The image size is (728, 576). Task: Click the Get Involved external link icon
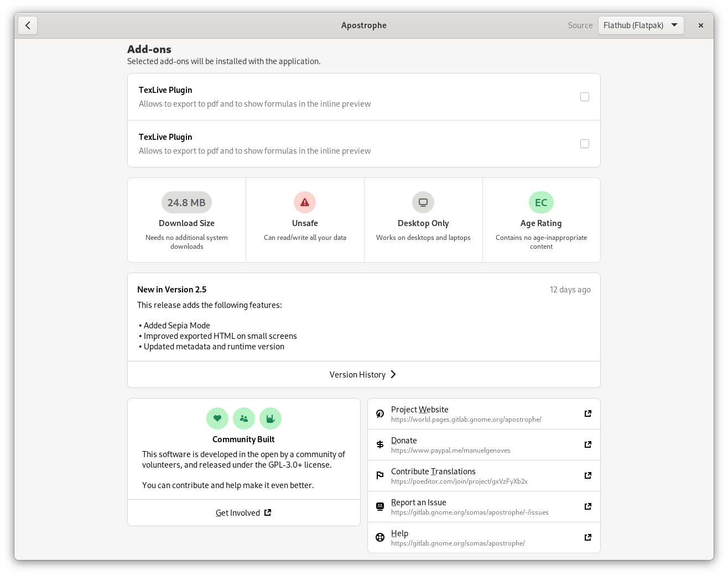tap(268, 512)
